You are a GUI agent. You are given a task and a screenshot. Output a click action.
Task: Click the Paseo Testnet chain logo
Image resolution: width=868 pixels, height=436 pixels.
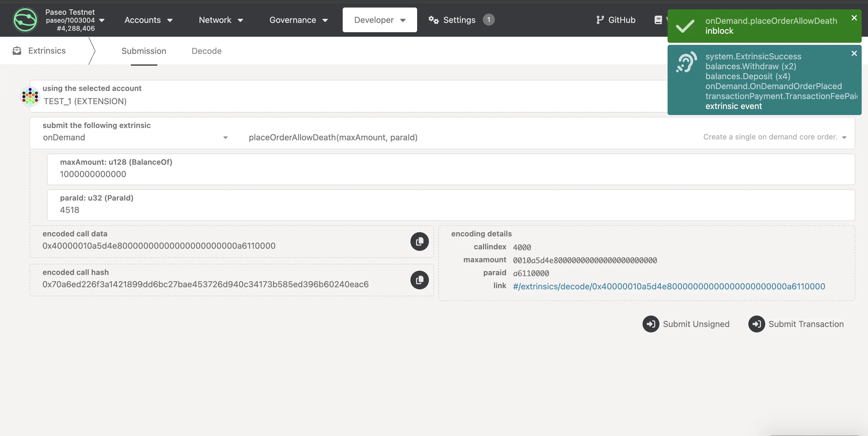tap(25, 20)
